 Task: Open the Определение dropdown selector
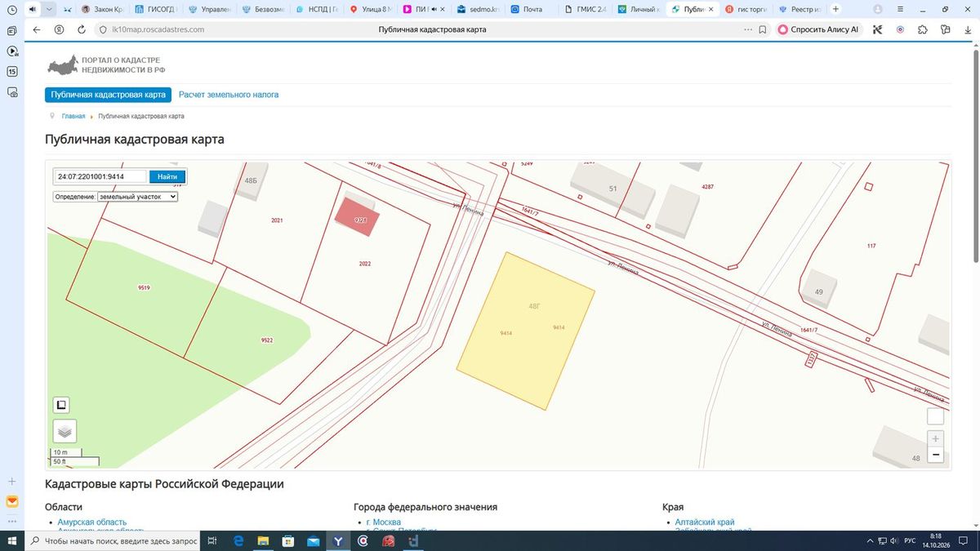pos(137,197)
